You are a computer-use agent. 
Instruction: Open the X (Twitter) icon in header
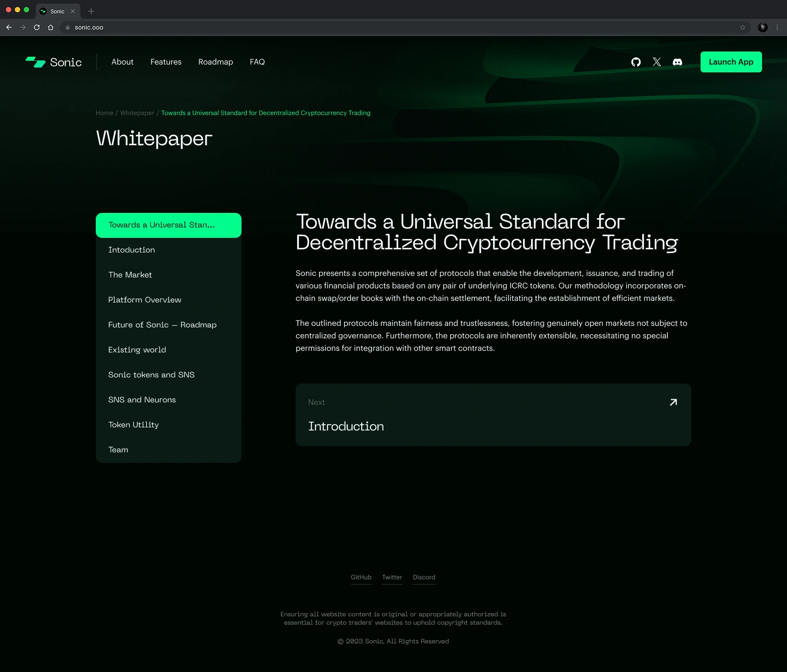pos(657,62)
